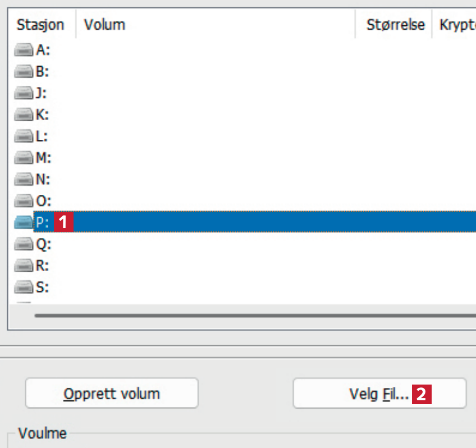Click the drive icon for J:
The image size is (476, 448).
(x=24, y=93)
